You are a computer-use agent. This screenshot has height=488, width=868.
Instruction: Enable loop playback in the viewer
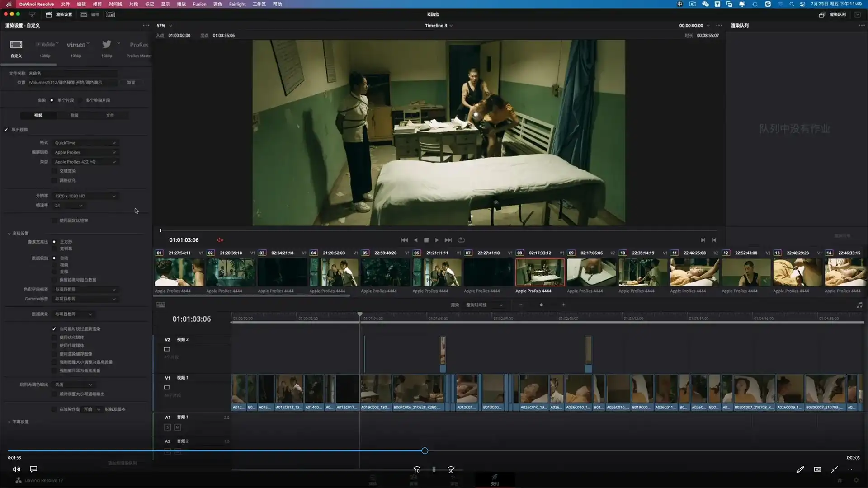click(x=461, y=240)
